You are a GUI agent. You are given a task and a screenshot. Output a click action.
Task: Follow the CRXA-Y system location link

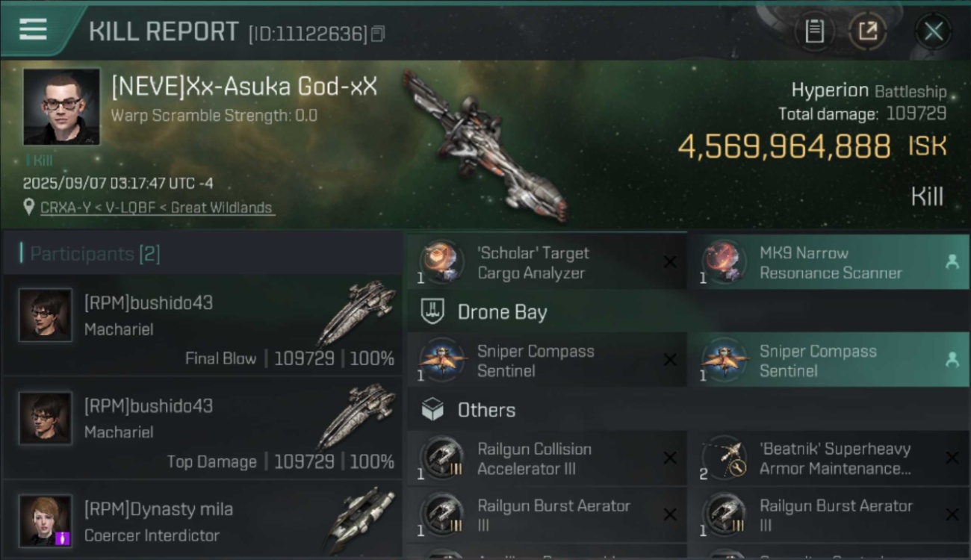point(157,208)
